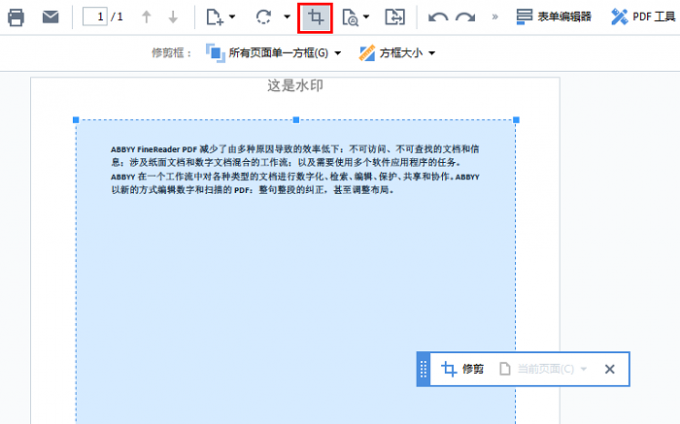This screenshot has width=680, height=424.
Task: Open the Rotate dropdown arrow
Action: coord(287,17)
